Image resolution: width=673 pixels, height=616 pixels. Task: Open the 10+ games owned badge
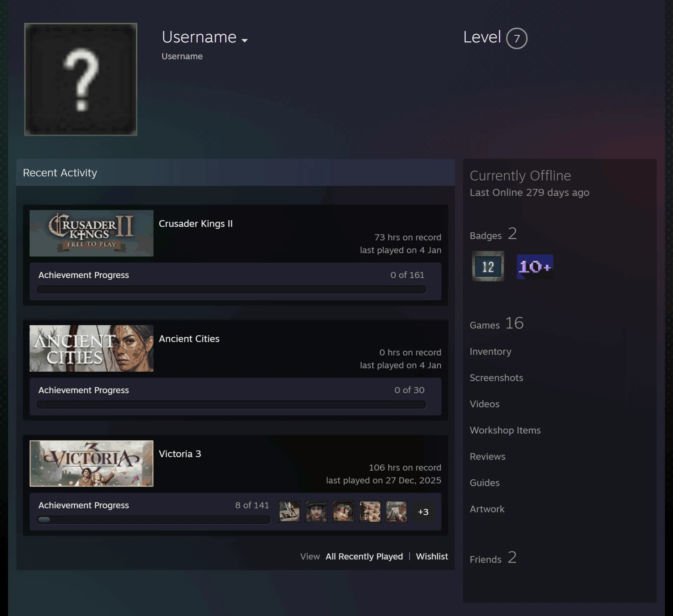click(x=535, y=267)
